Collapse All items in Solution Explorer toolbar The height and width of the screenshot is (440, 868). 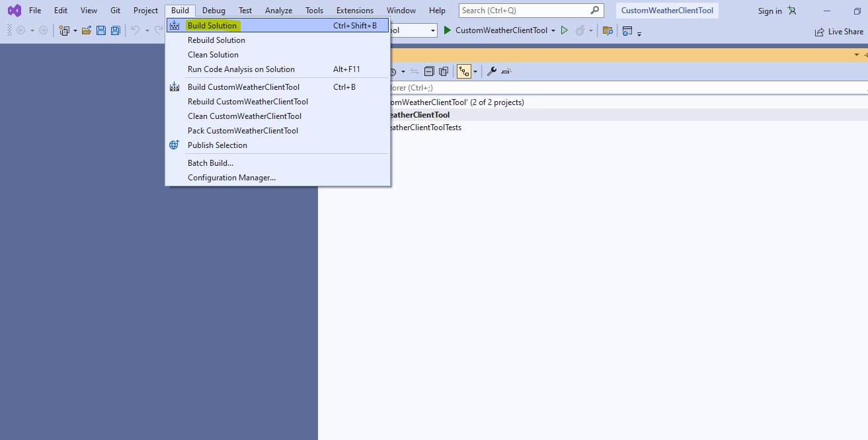coord(429,71)
